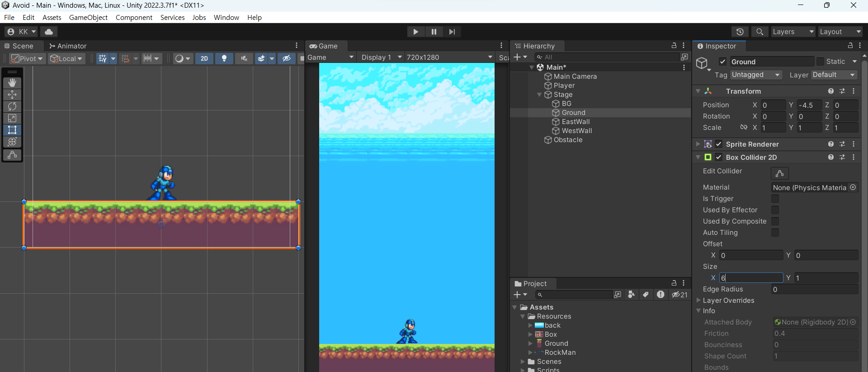Toggle scene audio mute icon

pos(244,58)
